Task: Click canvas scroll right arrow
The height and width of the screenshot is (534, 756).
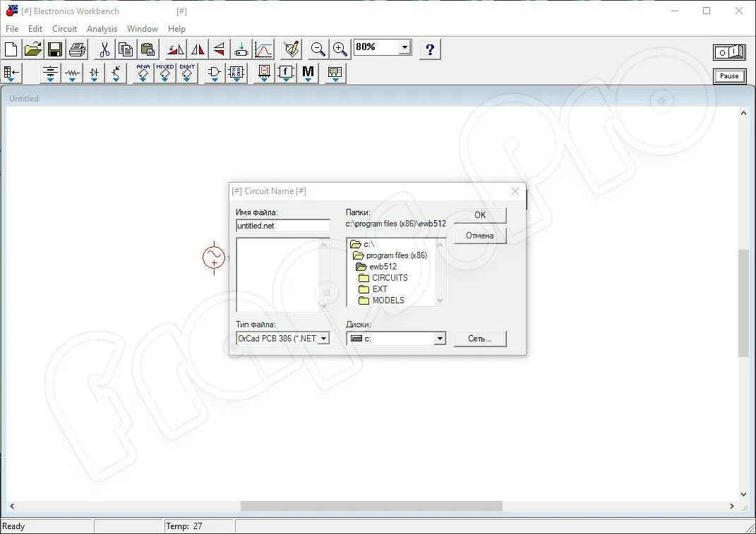Action: point(732,506)
